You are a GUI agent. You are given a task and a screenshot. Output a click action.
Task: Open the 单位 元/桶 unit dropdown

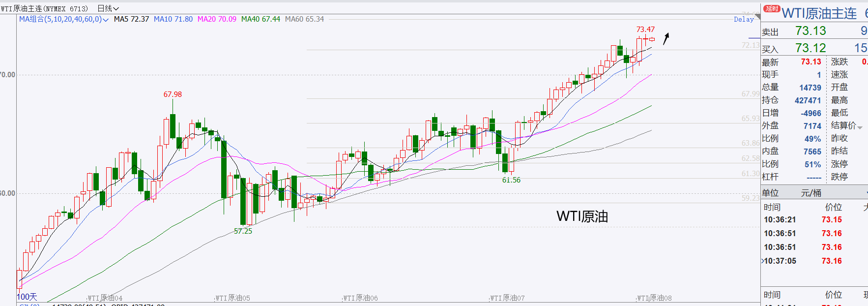(x=814, y=193)
